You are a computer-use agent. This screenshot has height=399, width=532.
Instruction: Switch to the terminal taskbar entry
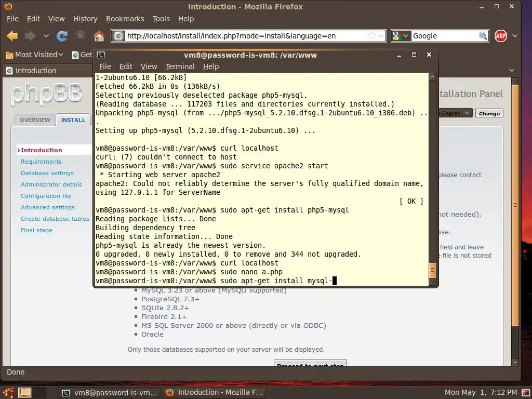(x=109, y=393)
